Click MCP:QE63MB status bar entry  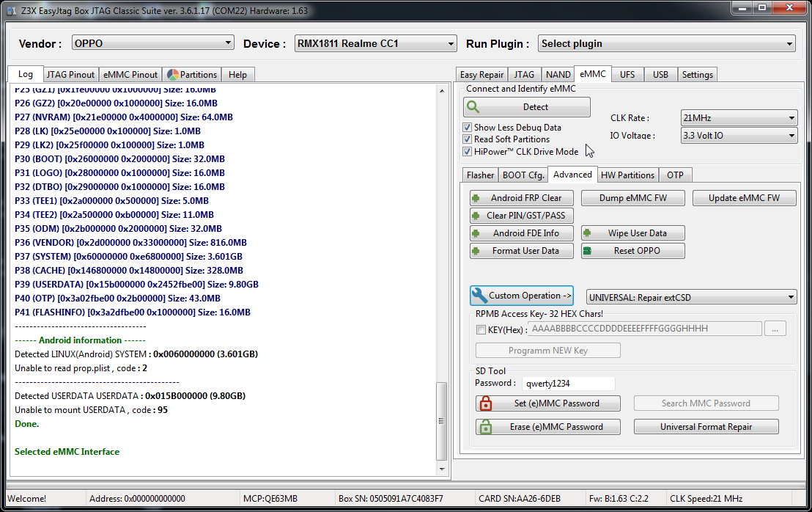270,499
